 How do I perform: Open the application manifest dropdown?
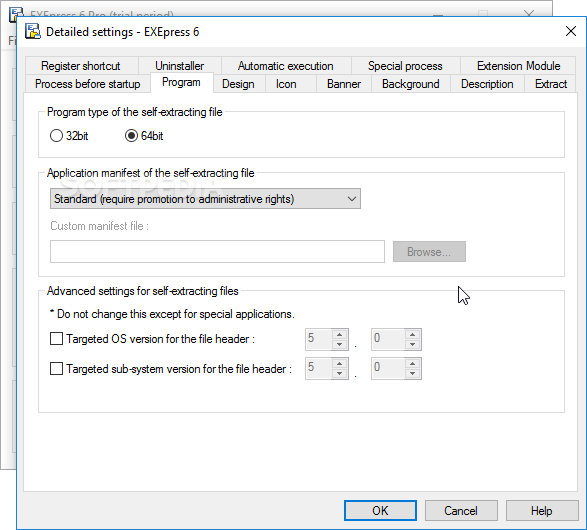(x=205, y=199)
